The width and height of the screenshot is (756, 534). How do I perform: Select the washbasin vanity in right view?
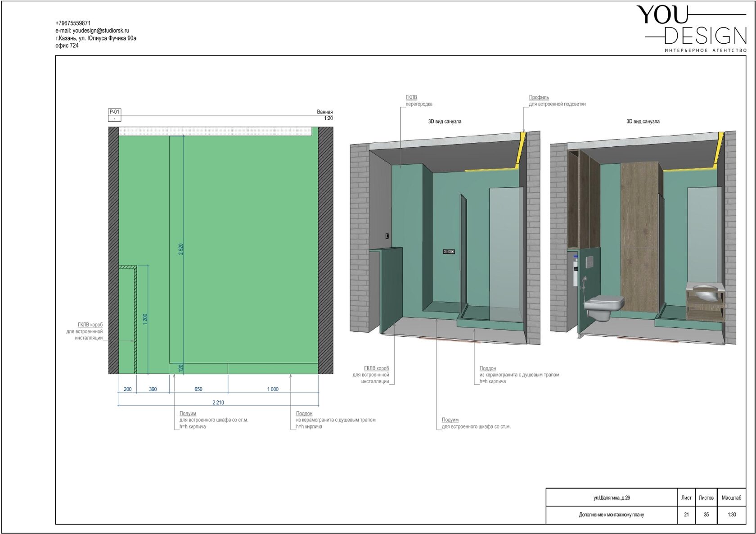[x=705, y=302]
